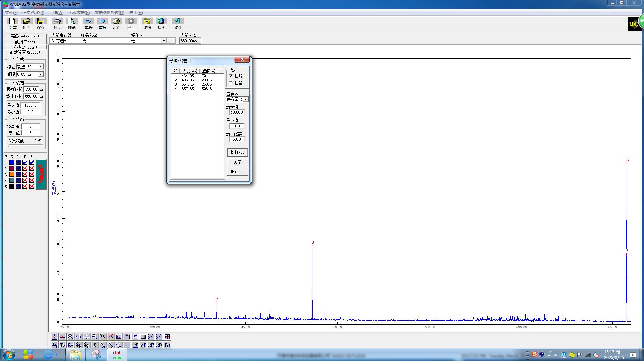Open the 文件(F) menu

point(11,13)
